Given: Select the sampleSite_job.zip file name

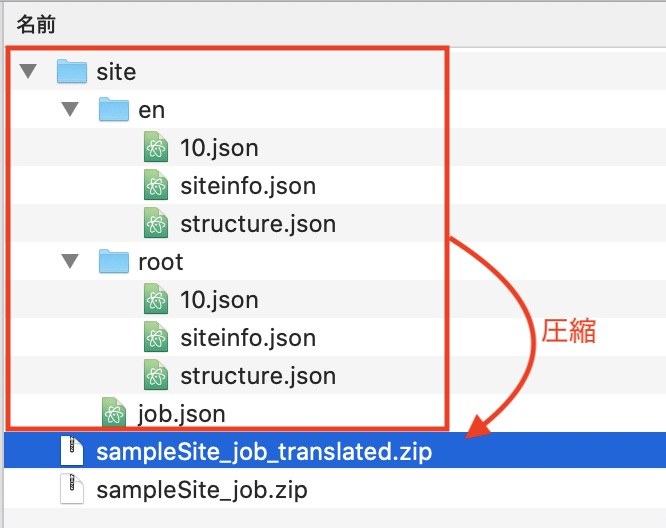Looking at the screenshot, I should tap(201, 490).
